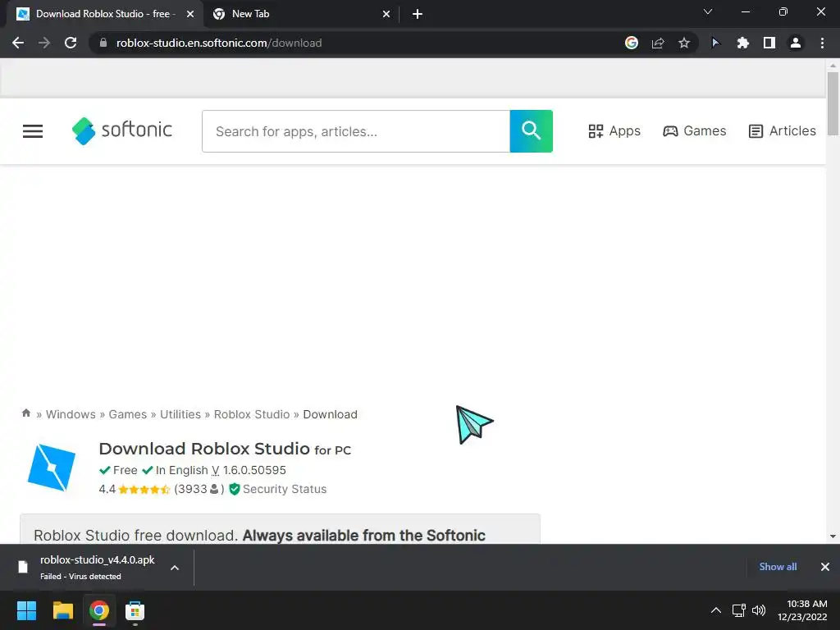Click the Softonic logo
Image resolution: width=840 pixels, height=630 pixels.
tap(122, 130)
